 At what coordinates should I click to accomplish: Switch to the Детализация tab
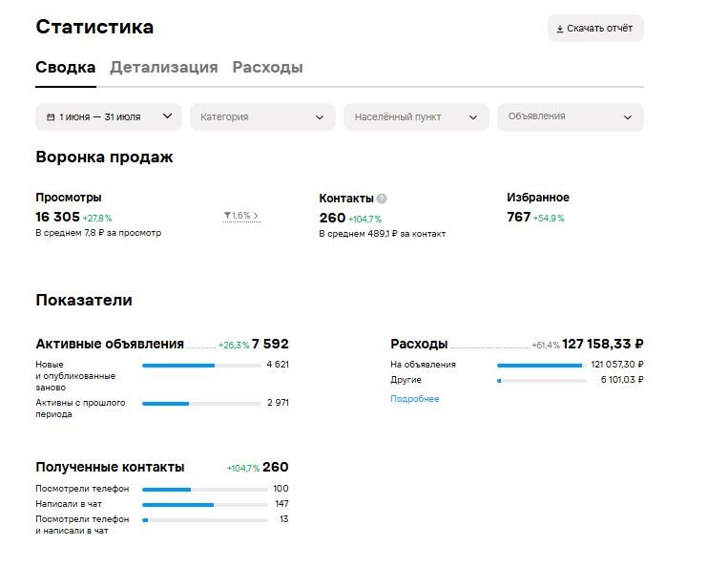tap(164, 67)
